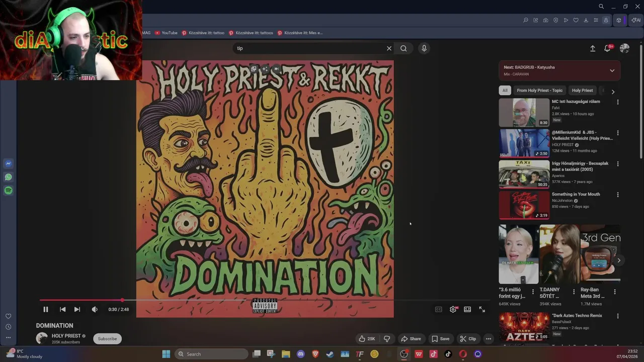The image size is (644, 362).
Task: Open HOLY PRIEST channel name link
Action: click(x=66, y=336)
